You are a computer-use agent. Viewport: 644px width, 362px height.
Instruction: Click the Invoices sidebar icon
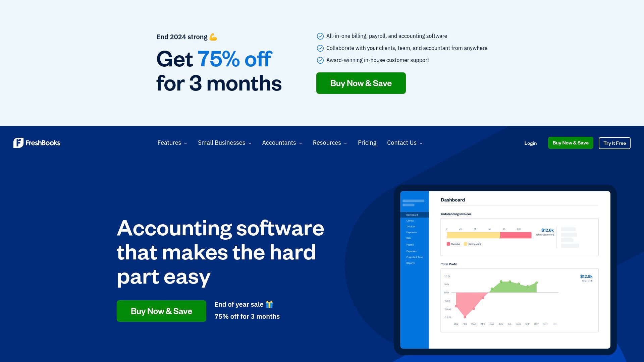click(410, 227)
